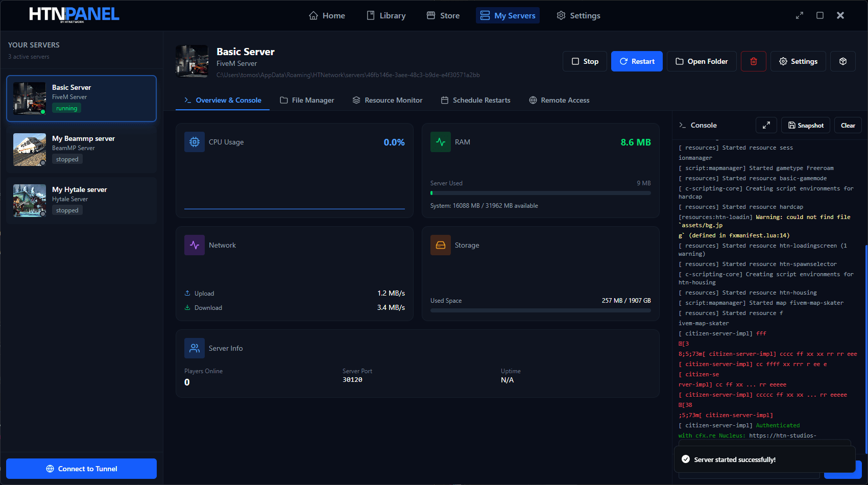This screenshot has width=868, height=485.
Task: Click the Basic Server header thumbnail image
Action: coord(192,61)
